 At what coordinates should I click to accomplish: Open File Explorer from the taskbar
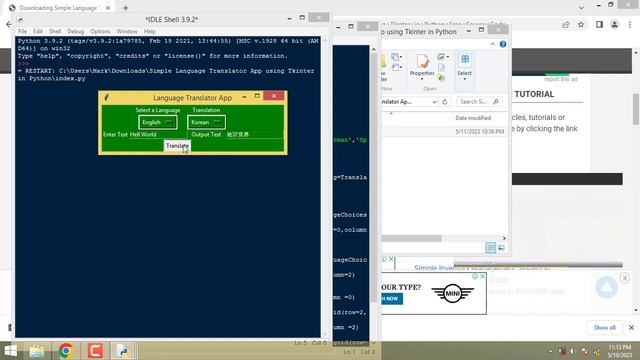[37, 351]
